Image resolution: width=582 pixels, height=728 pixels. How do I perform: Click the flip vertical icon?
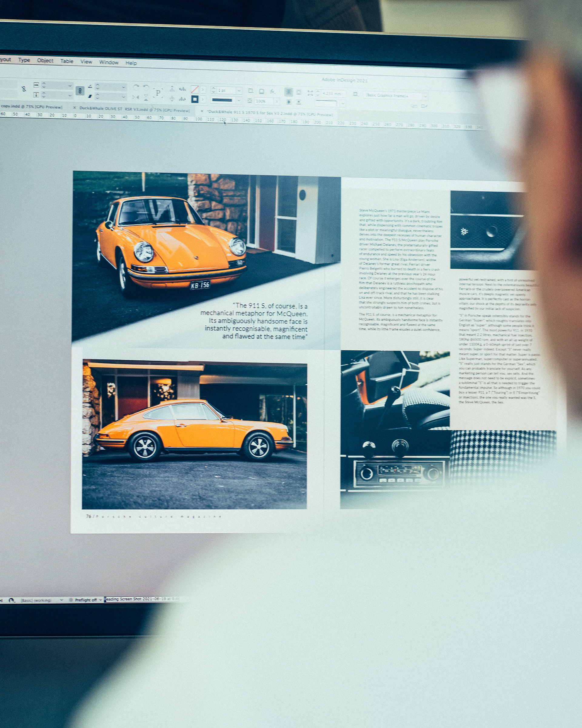coord(146,98)
